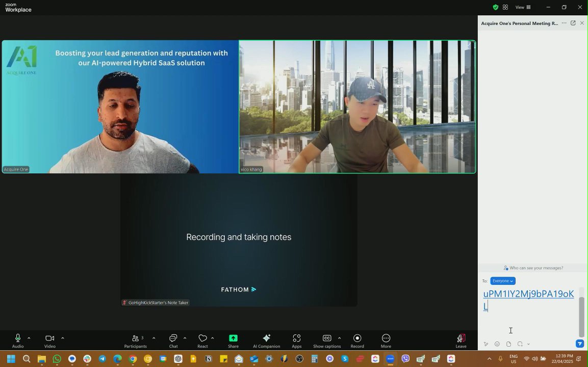Expand the Video options caret
This screenshot has height=367, width=588.
click(x=63, y=338)
